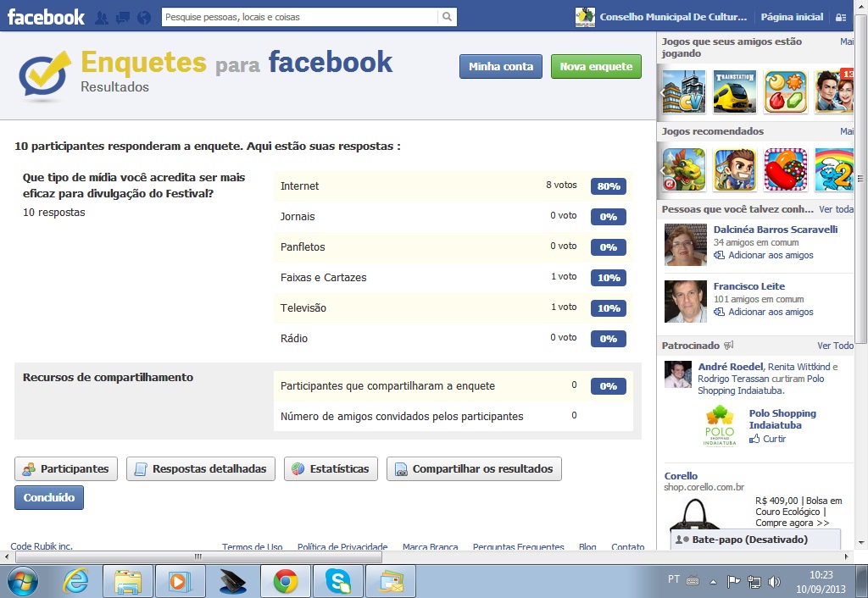The height and width of the screenshot is (598, 868).
Task: Open messages icon in top bar
Action: (123, 18)
